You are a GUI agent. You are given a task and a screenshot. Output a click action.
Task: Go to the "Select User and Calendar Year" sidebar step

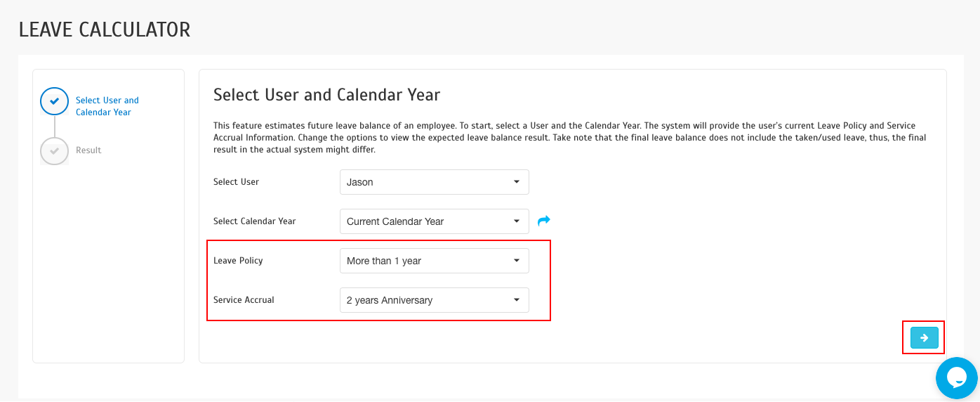coord(107,106)
